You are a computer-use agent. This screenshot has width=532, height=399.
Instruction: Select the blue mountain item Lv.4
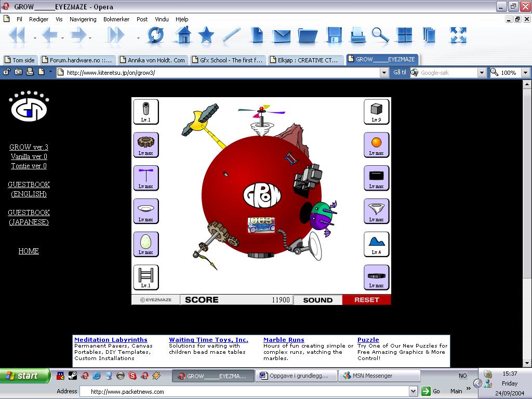click(377, 244)
